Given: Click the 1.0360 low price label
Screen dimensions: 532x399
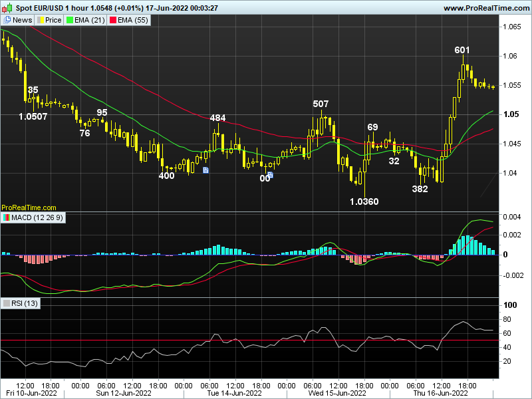Looking at the screenshot, I should pos(364,201).
